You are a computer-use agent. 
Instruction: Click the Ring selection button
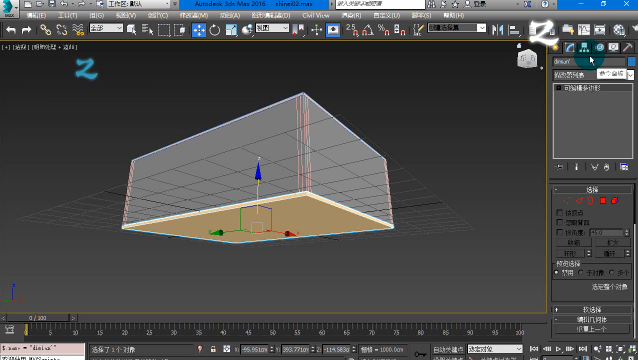(x=571, y=253)
